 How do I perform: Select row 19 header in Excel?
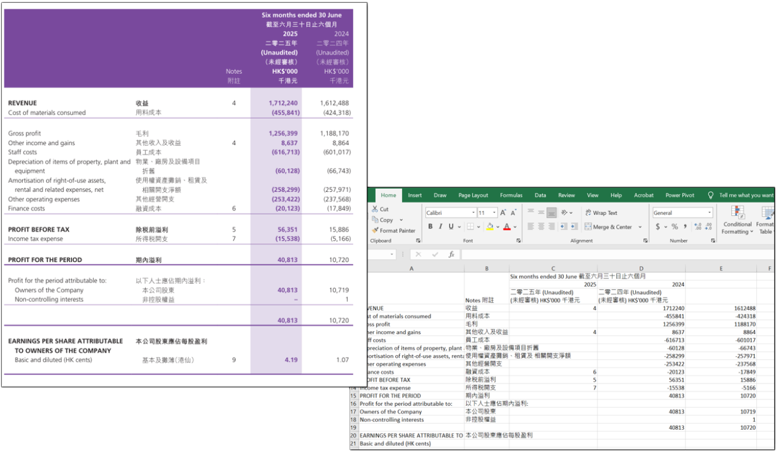tap(353, 427)
